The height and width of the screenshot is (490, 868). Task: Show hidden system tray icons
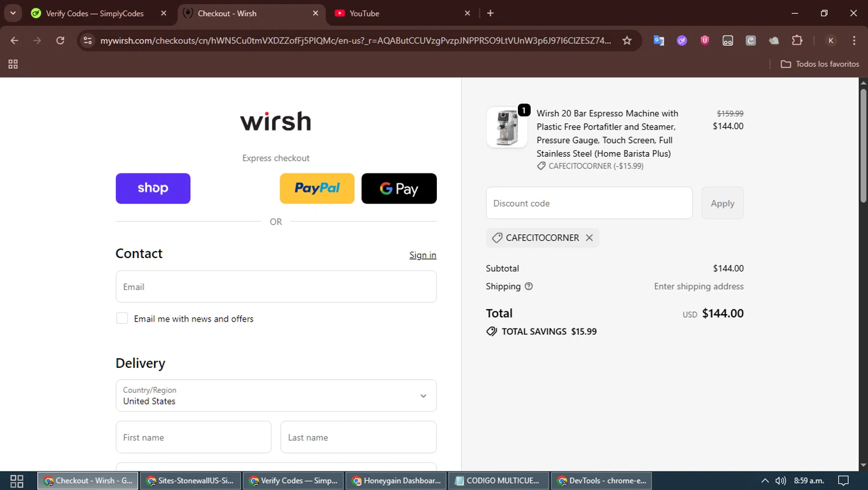(765, 481)
